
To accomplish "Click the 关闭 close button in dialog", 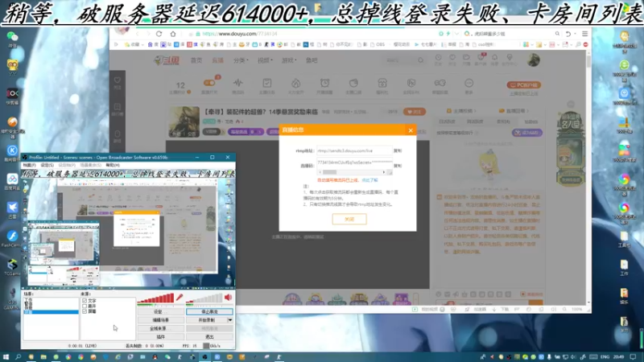I will coord(349,219).
